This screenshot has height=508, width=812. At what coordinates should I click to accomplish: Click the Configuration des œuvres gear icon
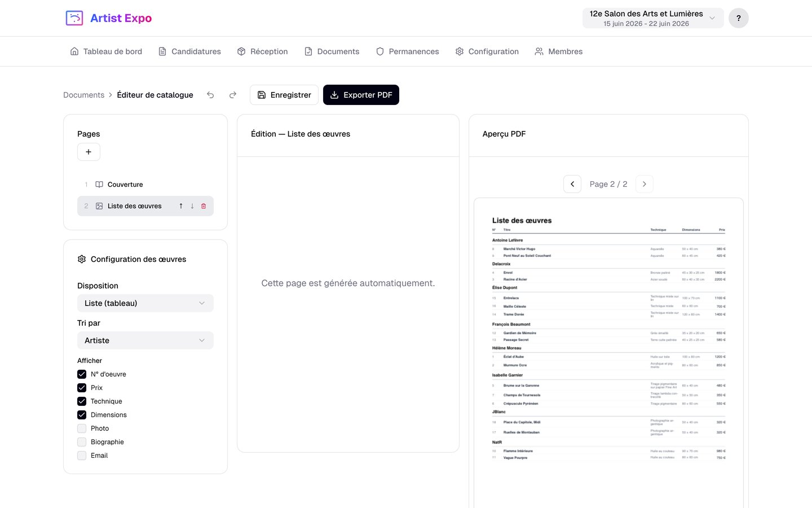pos(82,259)
